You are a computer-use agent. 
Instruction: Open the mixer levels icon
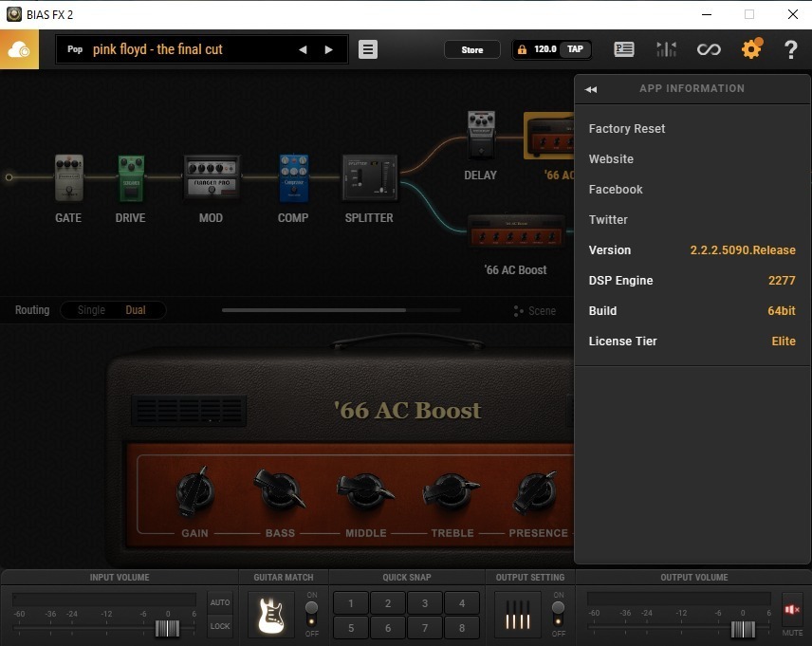pyautogui.click(x=666, y=49)
